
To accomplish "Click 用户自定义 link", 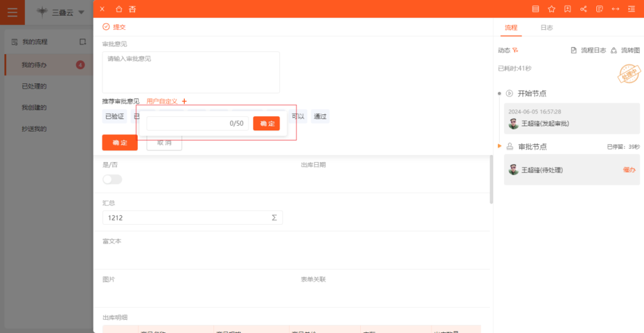I will click(x=162, y=101).
